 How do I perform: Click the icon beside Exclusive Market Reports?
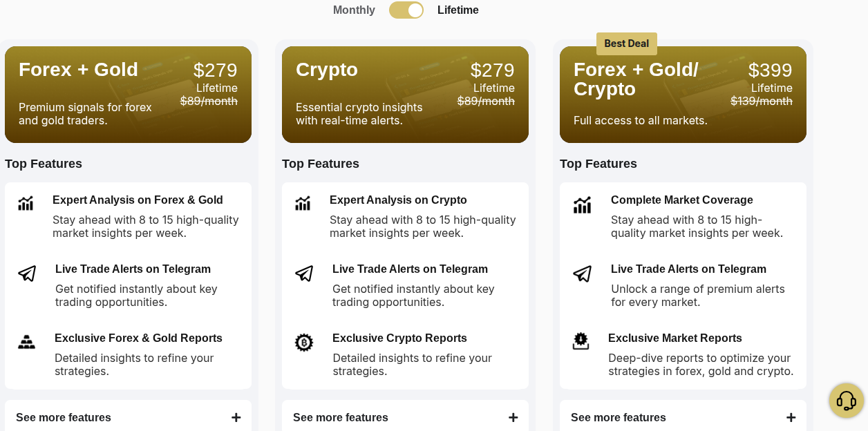click(x=581, y=341)
